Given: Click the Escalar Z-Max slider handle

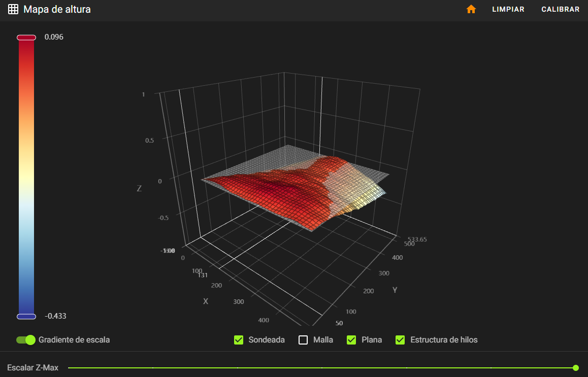Looking at the screenshot, I should (x=576, y=368).
